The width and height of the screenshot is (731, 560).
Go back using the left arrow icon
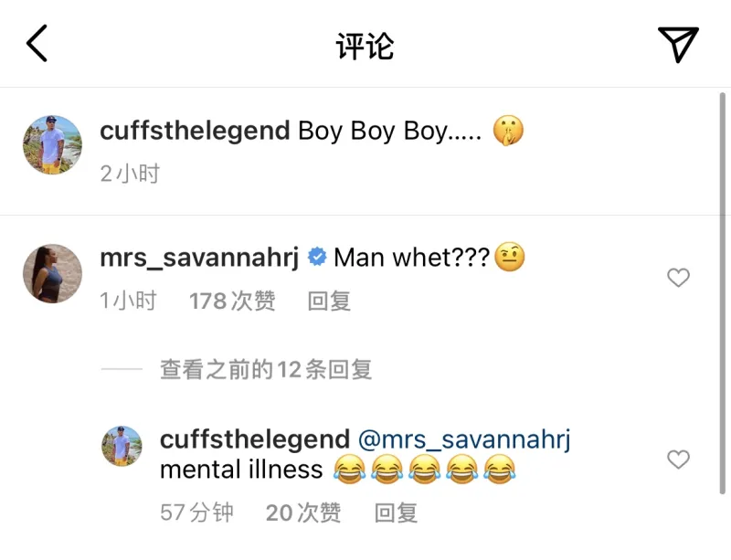(x=37, y=43)
